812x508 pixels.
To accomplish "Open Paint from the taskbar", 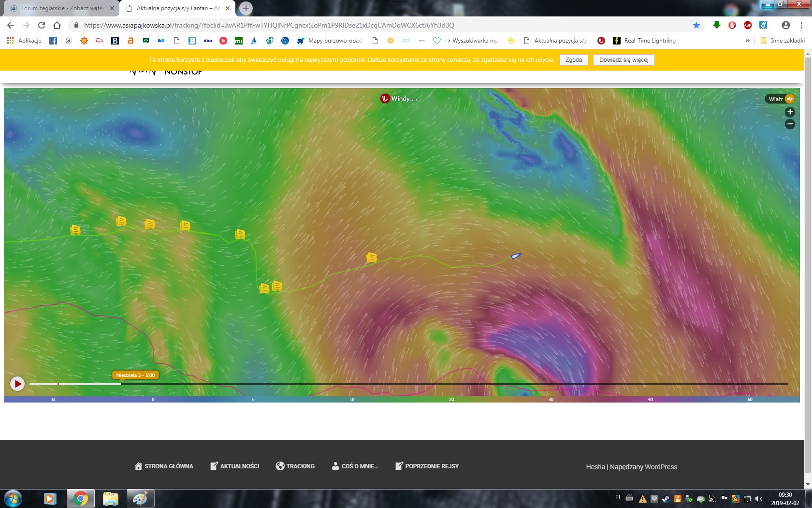I will [140, 498].
